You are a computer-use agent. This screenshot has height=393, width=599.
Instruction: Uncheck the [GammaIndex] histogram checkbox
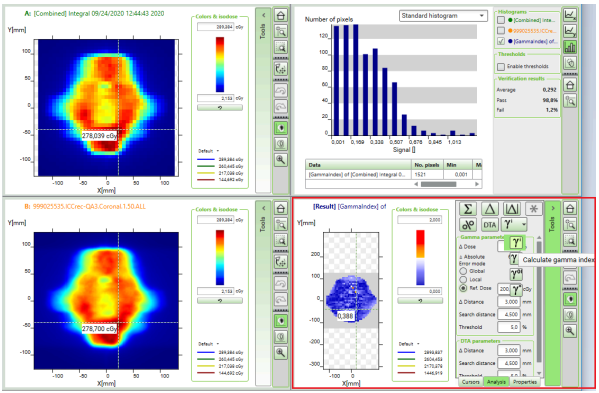click(501, 41)
